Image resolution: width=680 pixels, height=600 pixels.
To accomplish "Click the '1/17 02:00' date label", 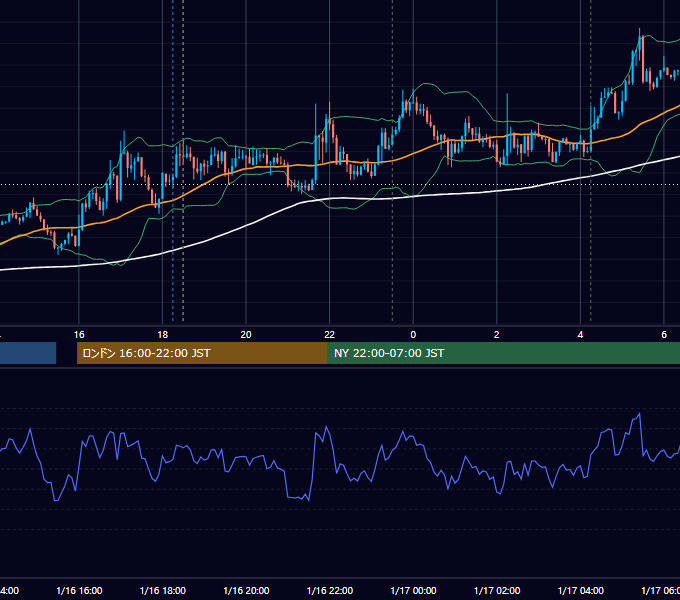I will (497, 590).
